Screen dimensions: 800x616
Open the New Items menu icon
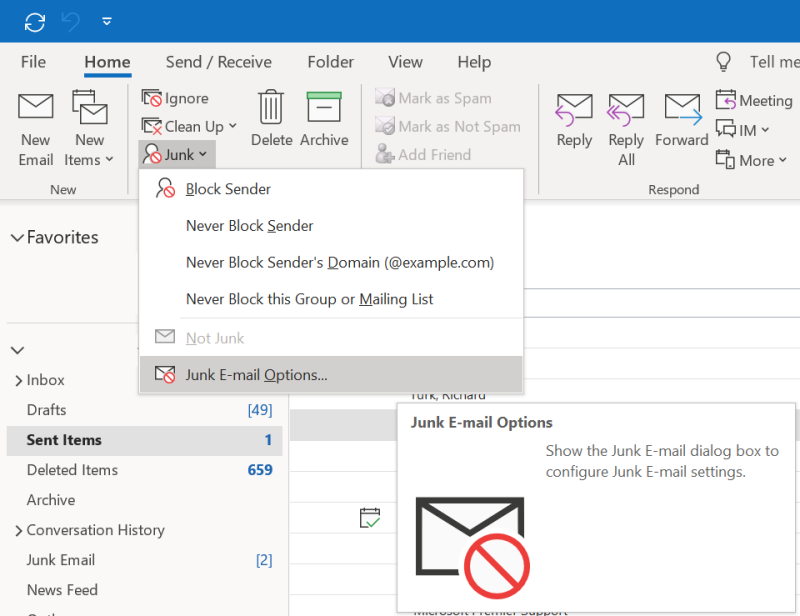click(90, 107)
